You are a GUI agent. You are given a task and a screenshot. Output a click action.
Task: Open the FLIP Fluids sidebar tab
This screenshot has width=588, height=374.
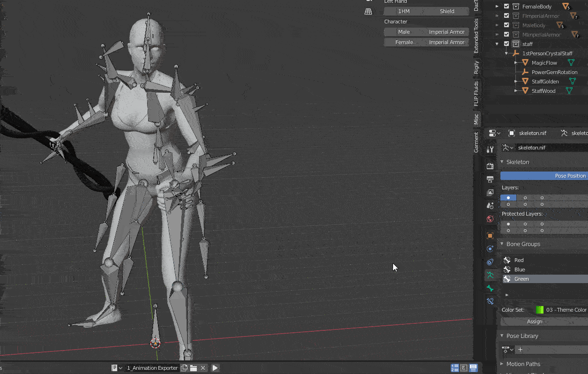pos(476,94)
